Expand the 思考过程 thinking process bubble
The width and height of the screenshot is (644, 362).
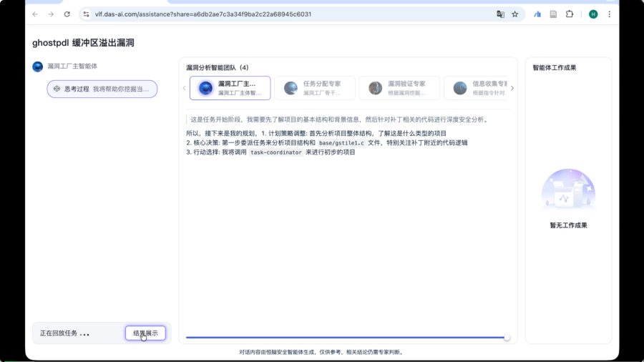pos(102,89)
